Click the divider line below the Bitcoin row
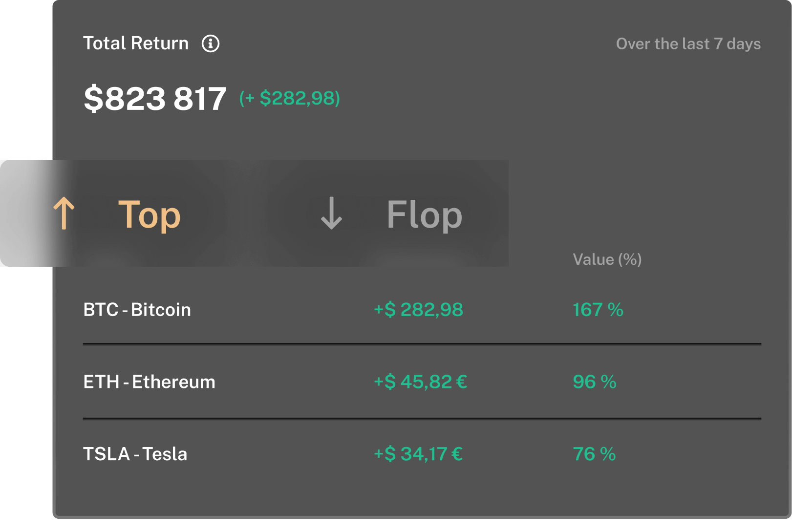This screenshot has width=792, height=532. (422, 344)
